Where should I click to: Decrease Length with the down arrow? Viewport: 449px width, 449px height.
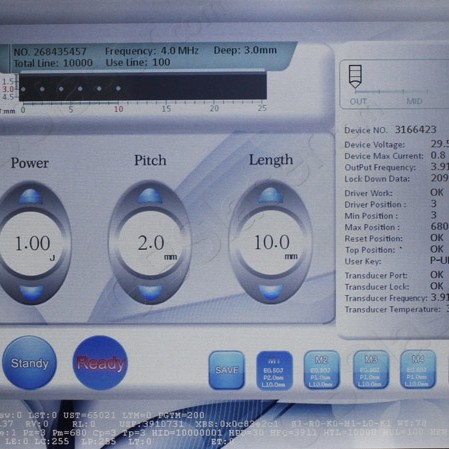[x=271, y=291]
